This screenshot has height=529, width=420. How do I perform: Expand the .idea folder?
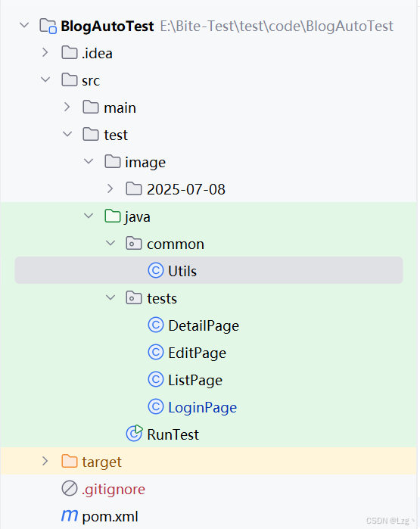click(x=45, y=52)
